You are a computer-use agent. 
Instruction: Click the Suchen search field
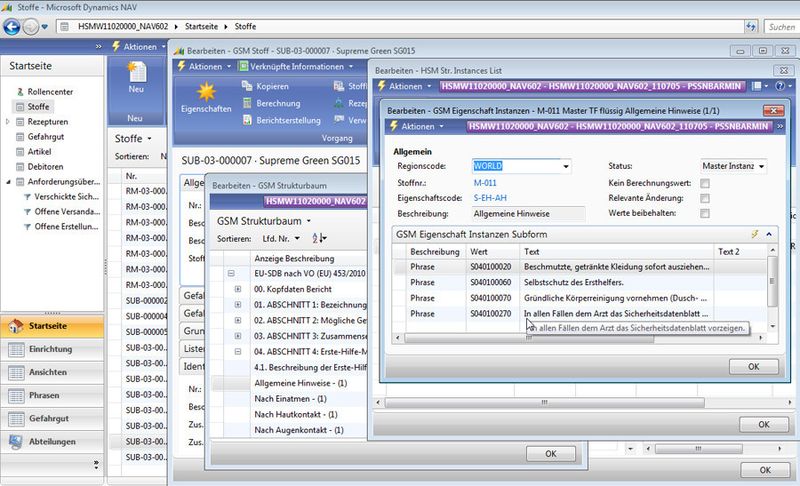[x=781, y=27]
